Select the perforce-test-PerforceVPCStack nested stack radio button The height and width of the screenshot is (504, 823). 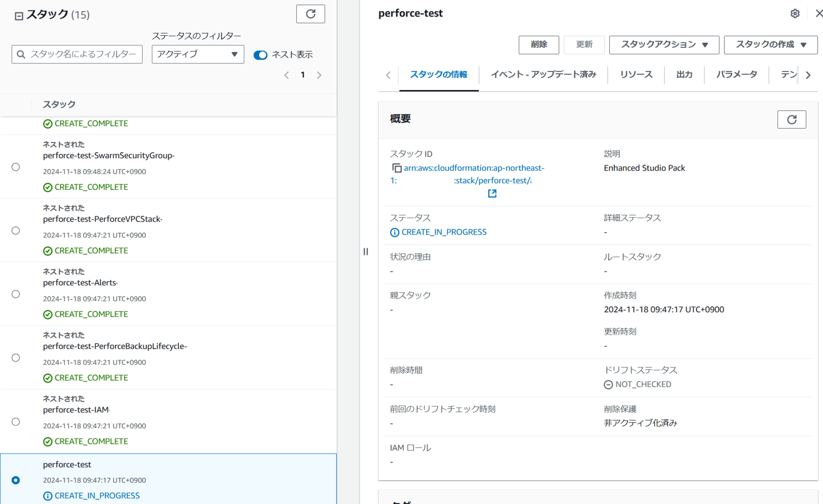pos(16,230)
